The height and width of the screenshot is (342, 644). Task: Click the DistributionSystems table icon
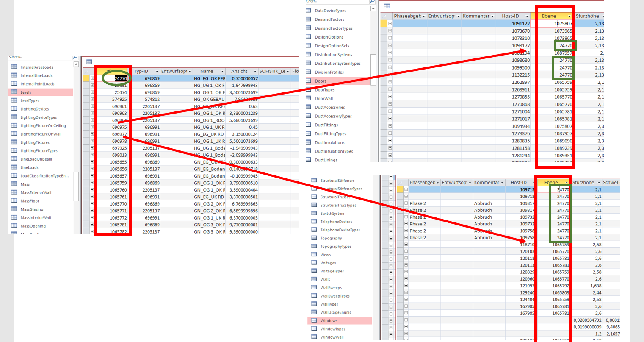pyautogui.click(x=309, y=54)
